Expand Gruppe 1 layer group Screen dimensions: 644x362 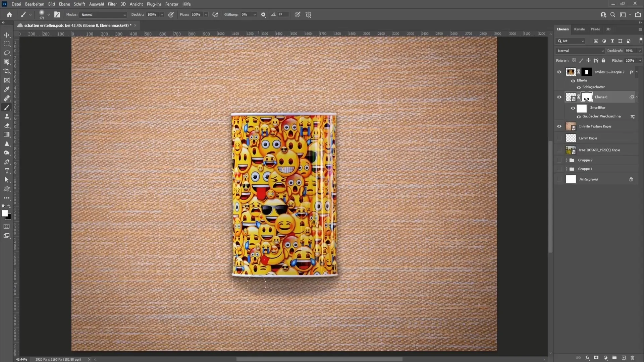pos(566,169)
